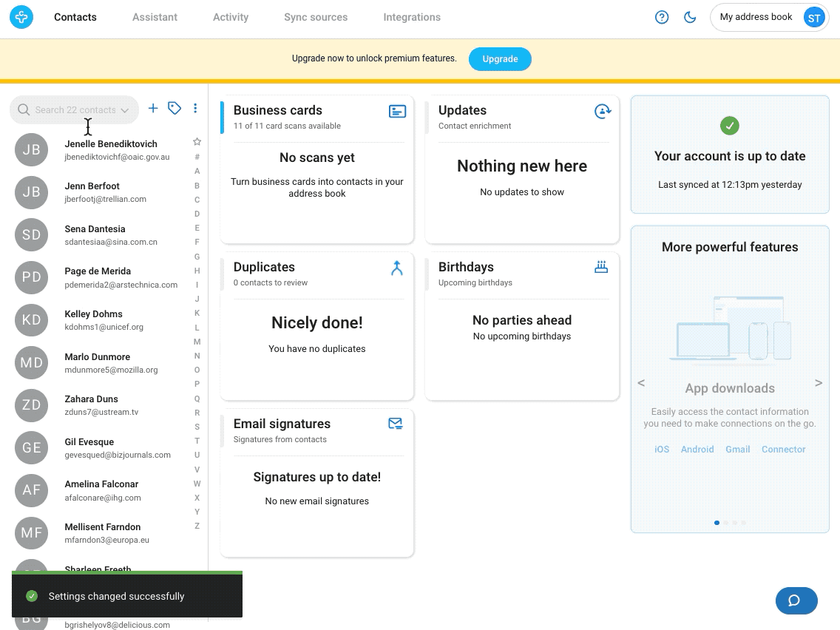This screenshot has width=840, height=630.
Task: Open the Integrations tab
Action: click(412, 17)
